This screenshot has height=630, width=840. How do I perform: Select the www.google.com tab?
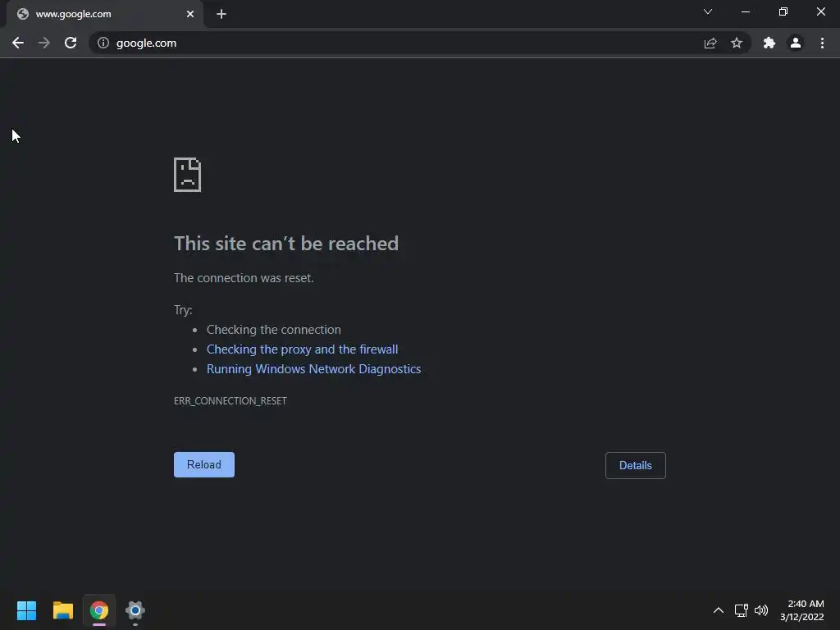[104, 14]
